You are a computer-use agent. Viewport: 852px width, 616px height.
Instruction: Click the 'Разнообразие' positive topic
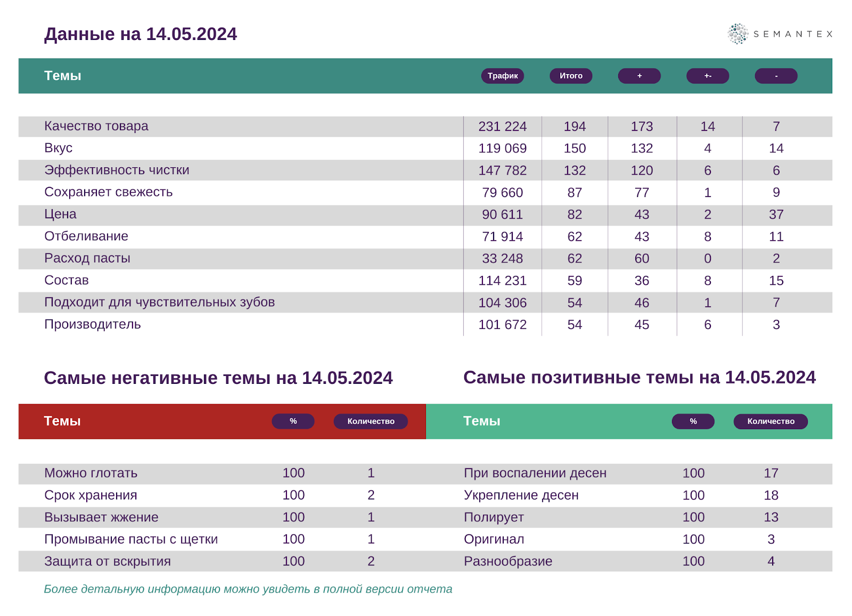pyautogui.click(x=508, y=561)
